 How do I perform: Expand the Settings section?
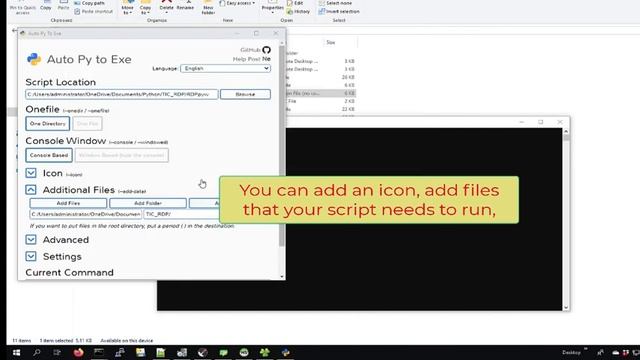(31, 256)
